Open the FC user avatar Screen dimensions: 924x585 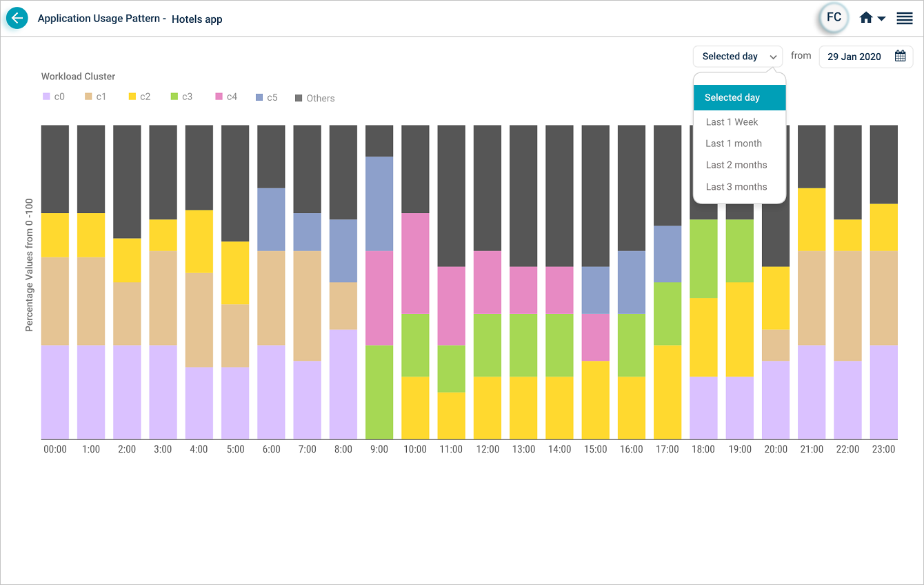(834, 18)
